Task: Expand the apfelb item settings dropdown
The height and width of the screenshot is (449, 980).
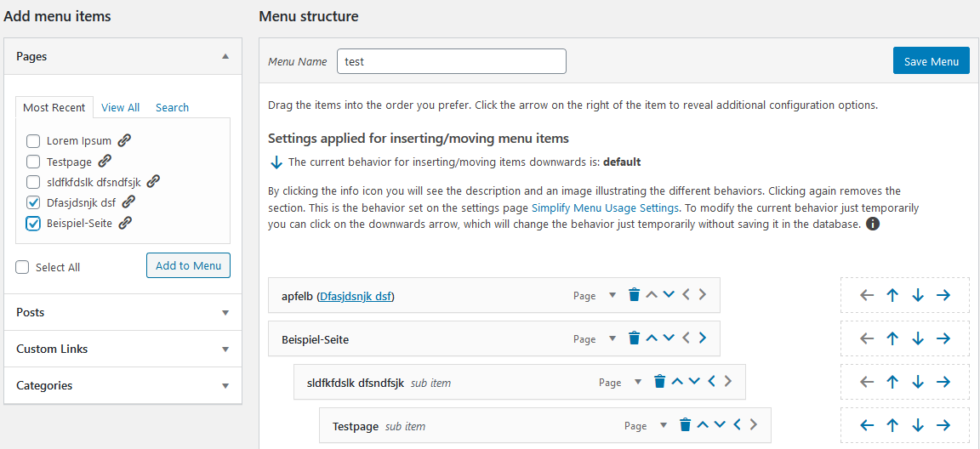Action: click(x=612, y=296)
